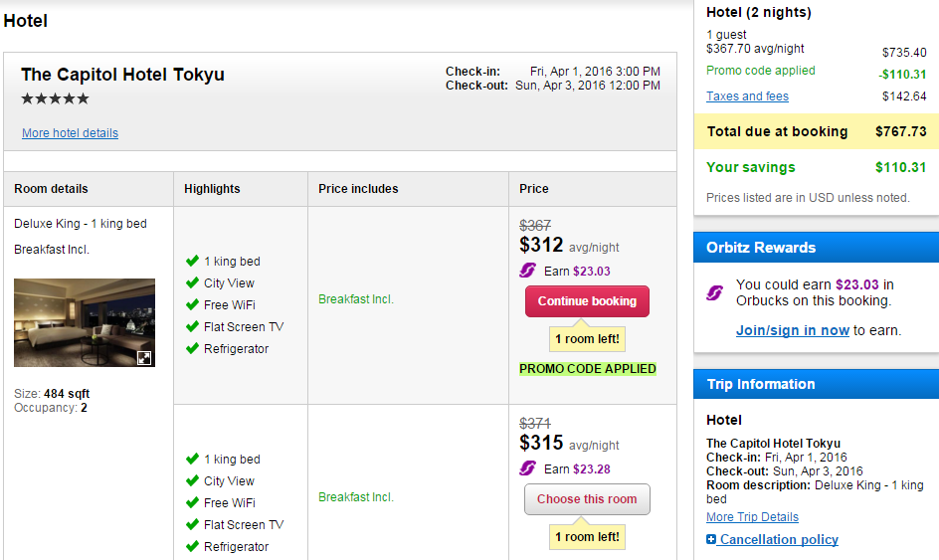Click struck-through $371 price
939x560 pixels.
point(535,424)
